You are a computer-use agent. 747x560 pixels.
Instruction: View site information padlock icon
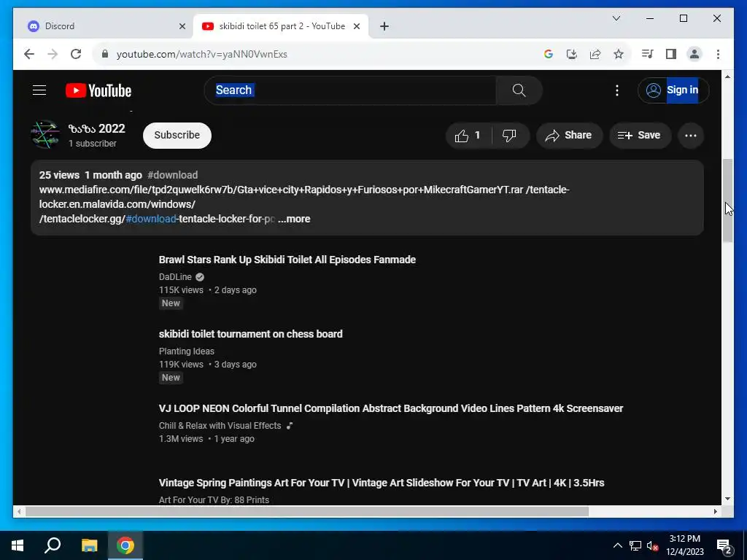[x=105, y=54]
